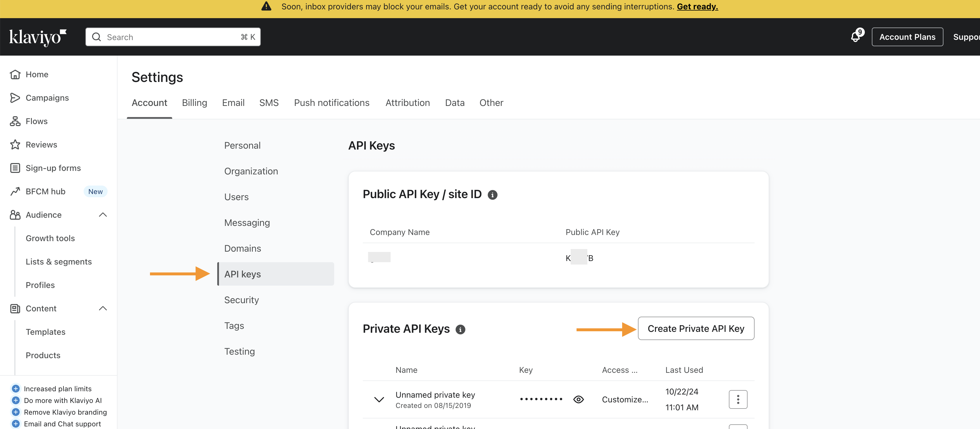Focus the Search input field
Image resolution: width=980 pixels, height=429 pixels.
coord(173,37)
